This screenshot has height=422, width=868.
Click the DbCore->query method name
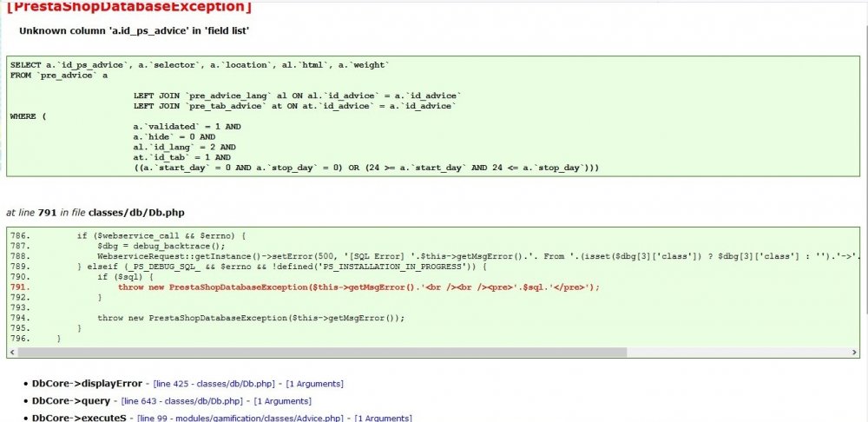(x=71, y=401)
